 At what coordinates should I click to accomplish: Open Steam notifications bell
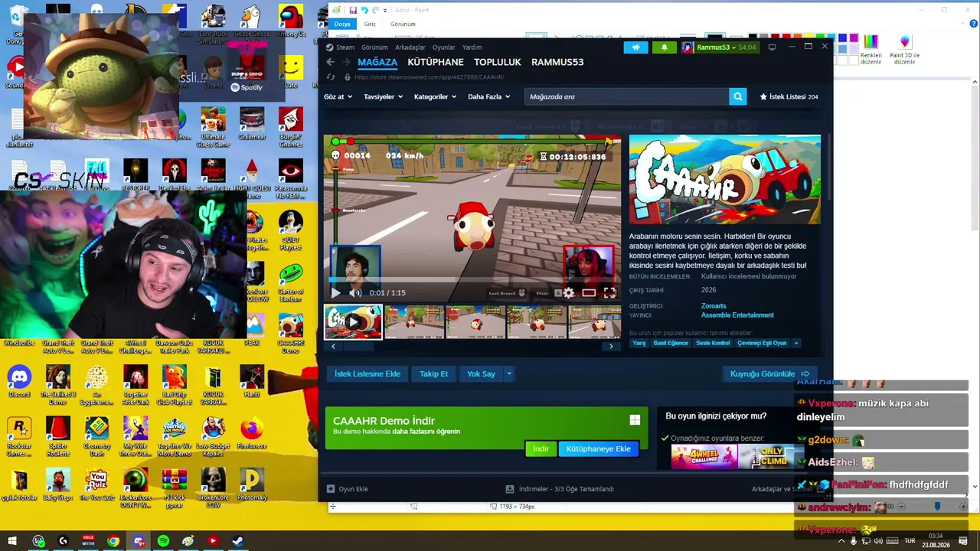(664, 47)
